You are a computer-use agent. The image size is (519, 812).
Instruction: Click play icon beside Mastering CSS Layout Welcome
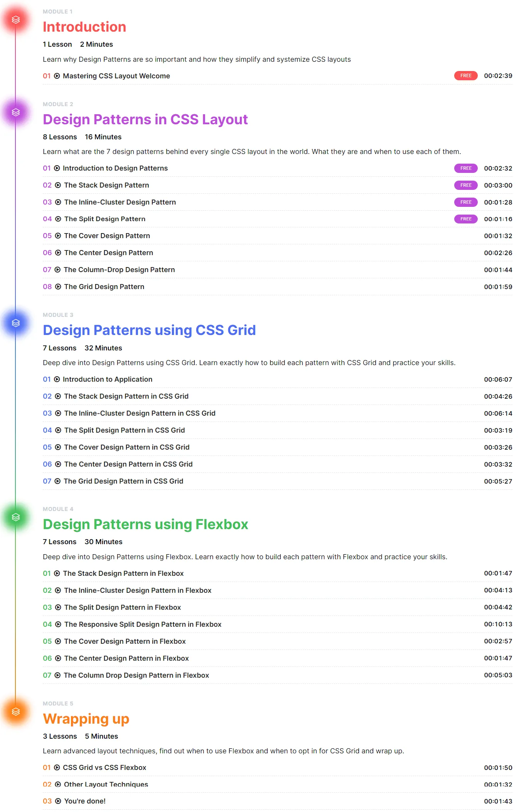57,76
